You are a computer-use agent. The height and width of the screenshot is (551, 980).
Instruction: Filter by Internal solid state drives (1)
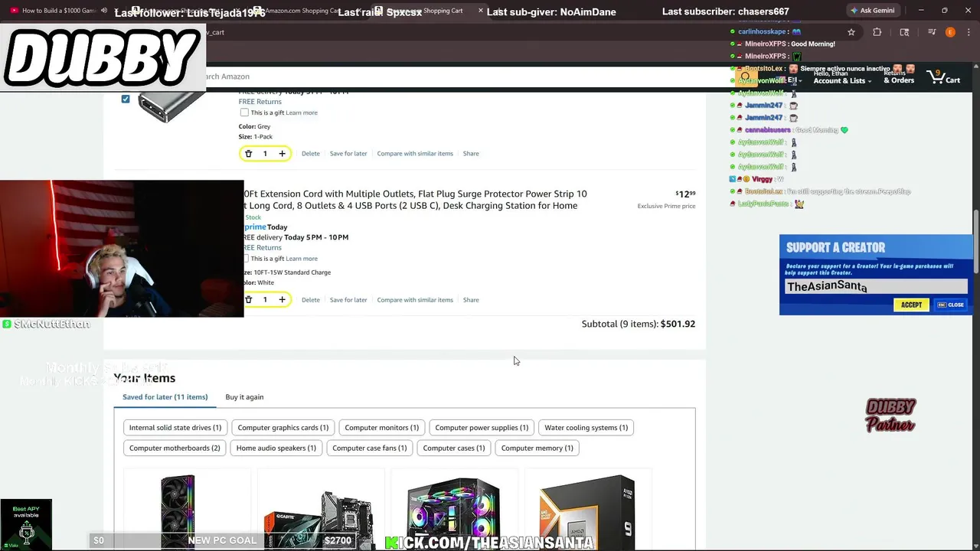(175, 428)
